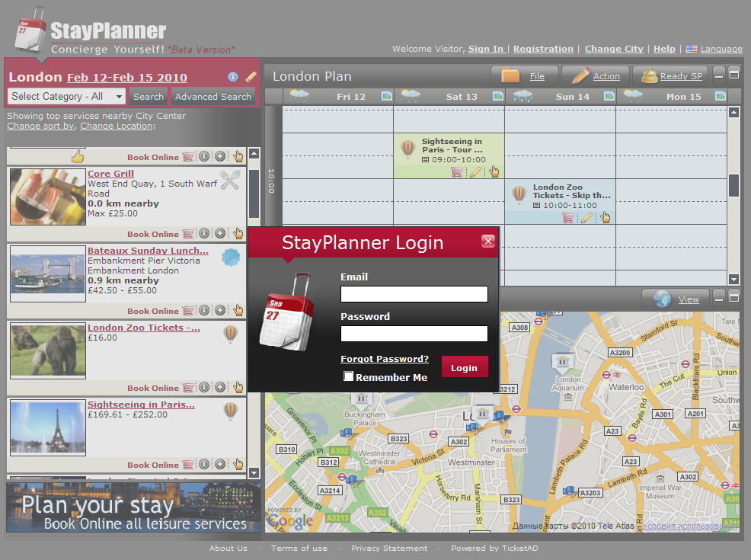
Task: Open the Bateaux Sunday Lunch... title link
Action: click(148, 251)
